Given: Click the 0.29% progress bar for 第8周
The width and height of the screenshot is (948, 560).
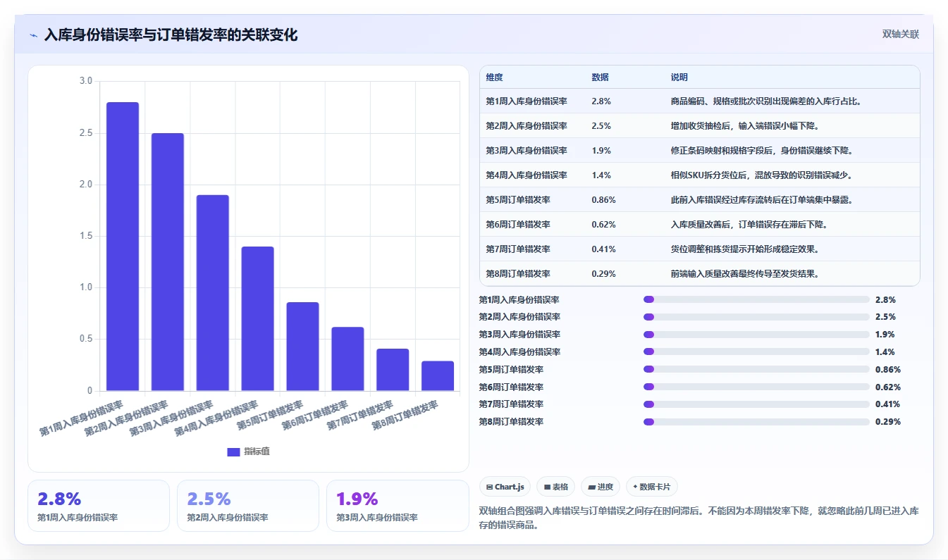Looking at the screenshot, I should (x=756, y=422).
